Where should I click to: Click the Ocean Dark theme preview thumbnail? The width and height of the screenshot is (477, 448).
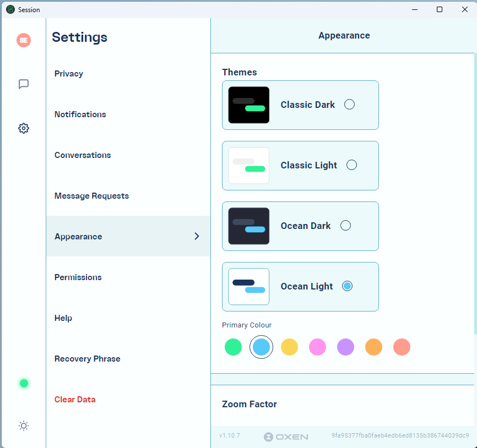coord(248,226)
